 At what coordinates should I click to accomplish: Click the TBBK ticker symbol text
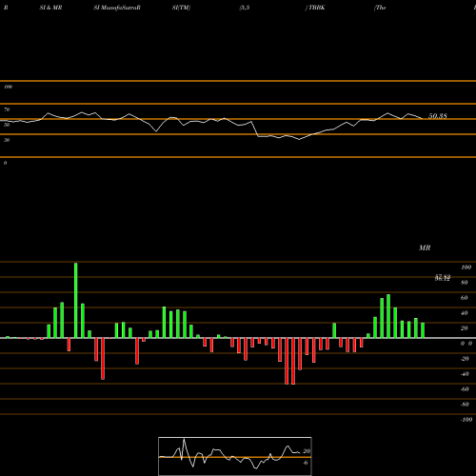point(316,8)
